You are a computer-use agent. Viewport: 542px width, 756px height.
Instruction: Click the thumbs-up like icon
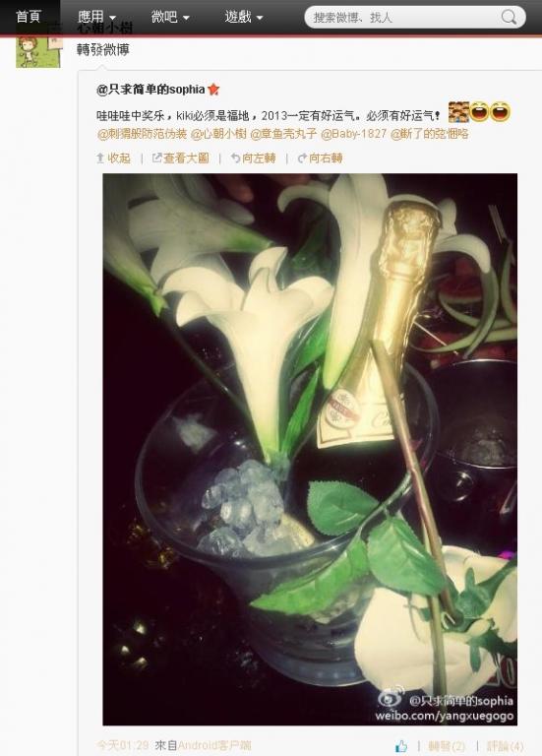pyautogui.click(x=400, y=746)
